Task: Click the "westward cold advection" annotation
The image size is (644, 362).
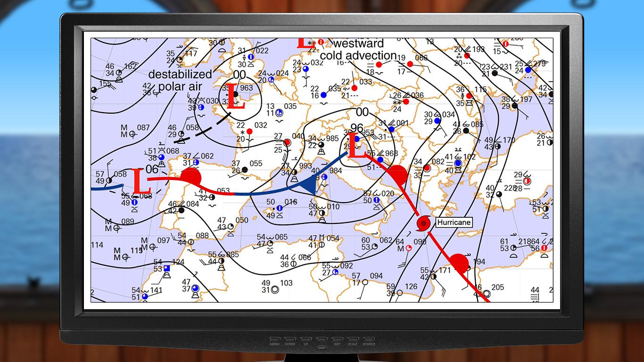Action: [358, 49]
